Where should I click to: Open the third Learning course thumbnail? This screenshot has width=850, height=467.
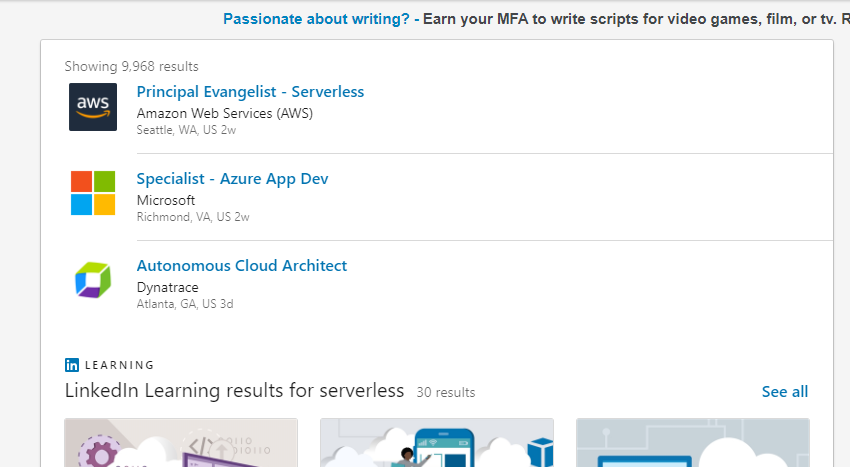(692, 443)
